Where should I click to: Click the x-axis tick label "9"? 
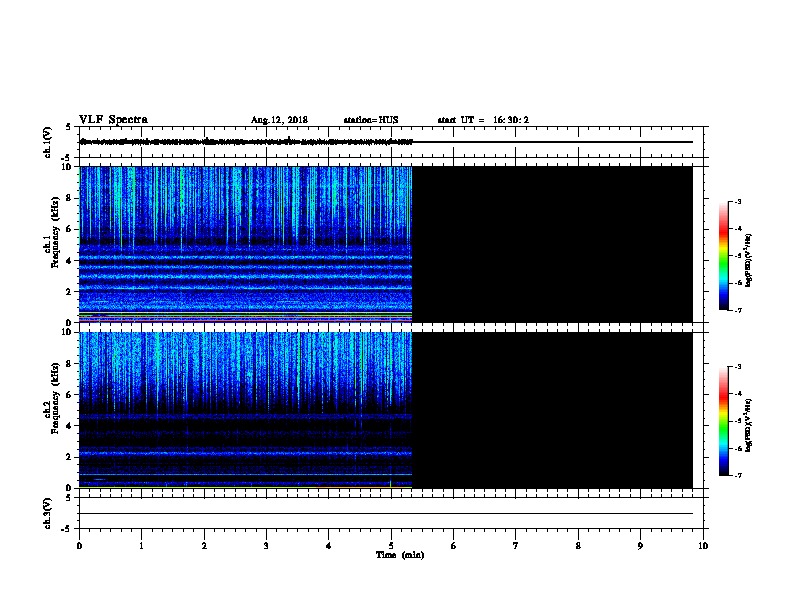(x=640, y=546)
